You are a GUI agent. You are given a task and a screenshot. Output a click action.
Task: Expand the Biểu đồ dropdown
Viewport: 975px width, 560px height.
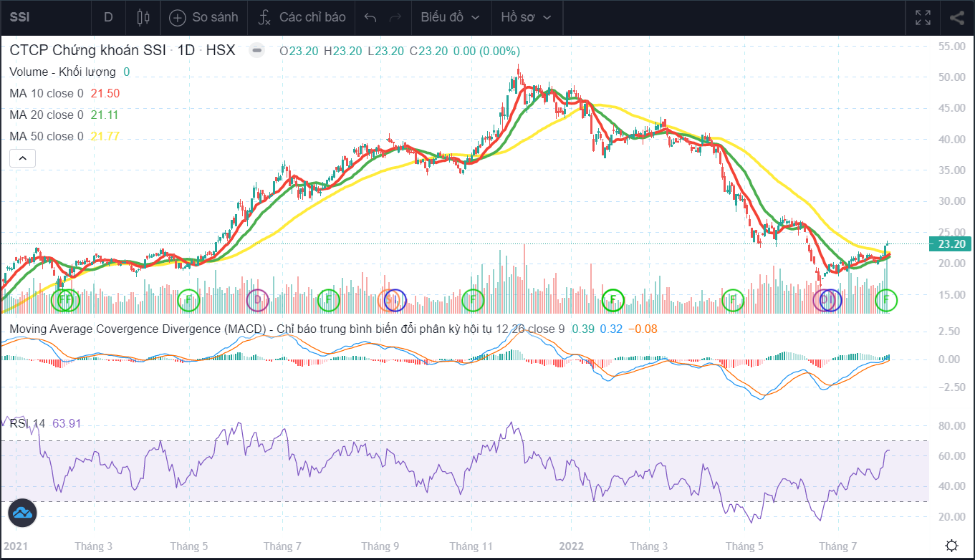click(450, 17)
